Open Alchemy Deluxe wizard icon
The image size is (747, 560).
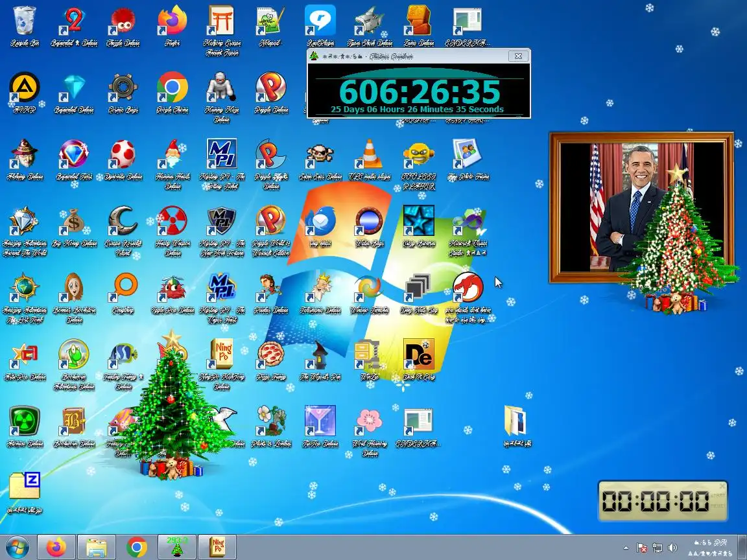[25, 159]
